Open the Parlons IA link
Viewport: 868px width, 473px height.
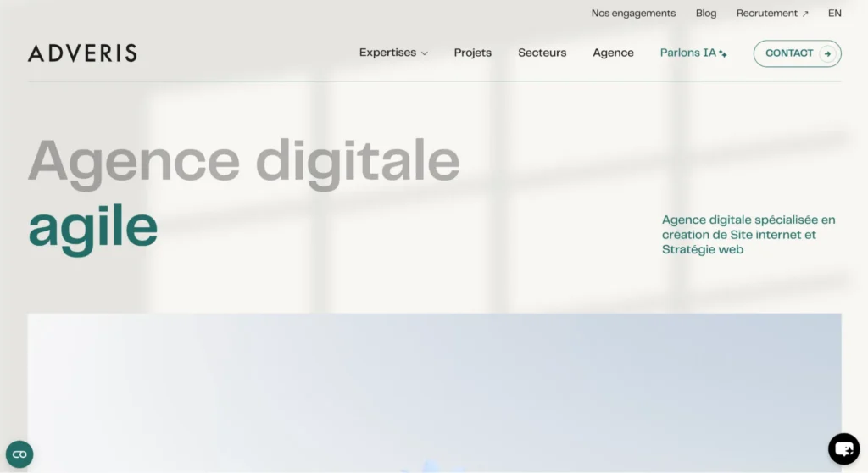pos(693,53)
